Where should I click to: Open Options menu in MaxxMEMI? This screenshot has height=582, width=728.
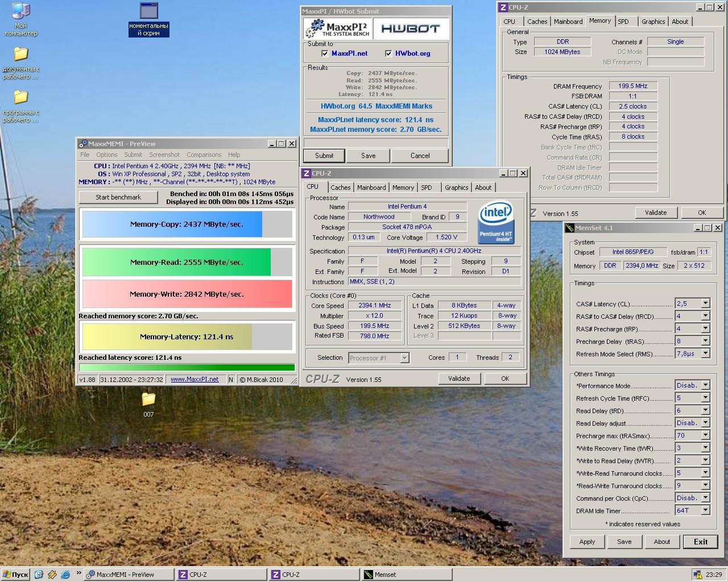click(106, 155)
